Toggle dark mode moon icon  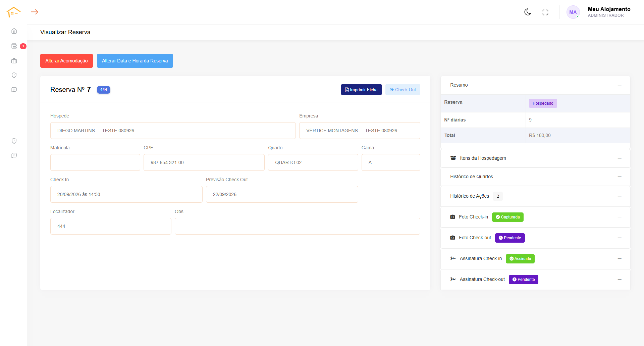[x=528, y=12]
